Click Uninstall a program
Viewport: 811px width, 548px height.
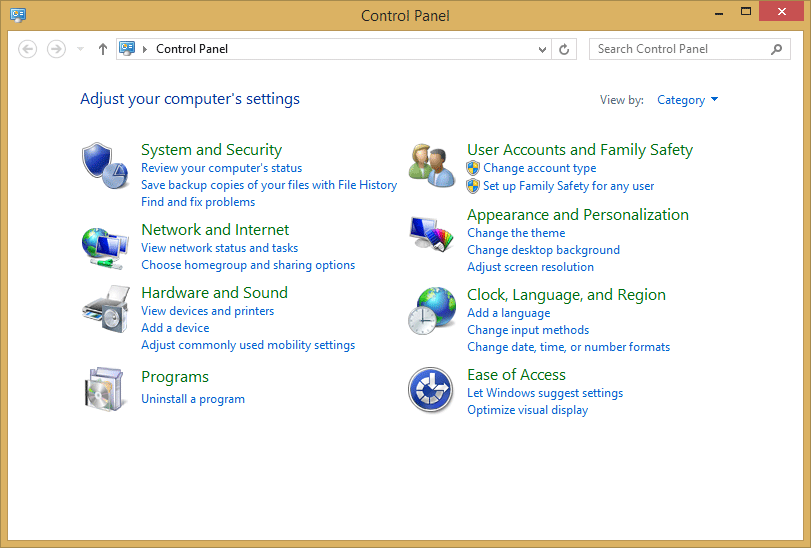click(x=193, y=399)
